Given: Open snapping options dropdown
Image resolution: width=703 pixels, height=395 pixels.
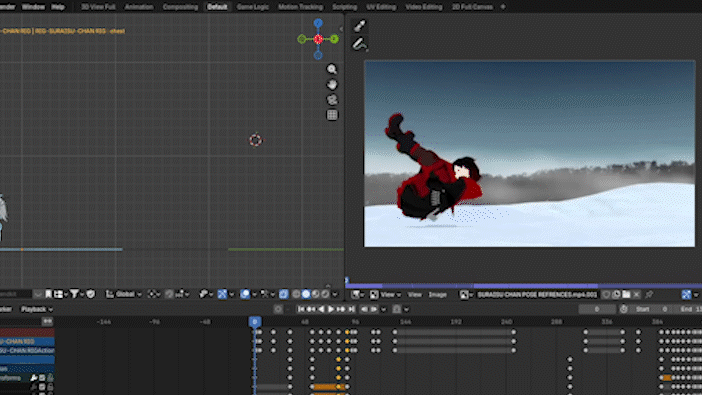Looking at the screenshot, I should [x=182, y=294].
